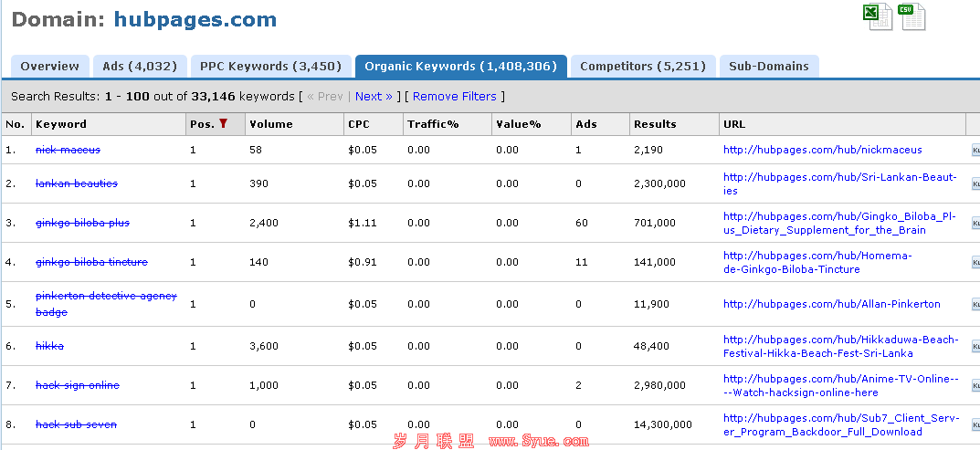Download results as CSV file
Screen dimensions: 980x450
912,16
